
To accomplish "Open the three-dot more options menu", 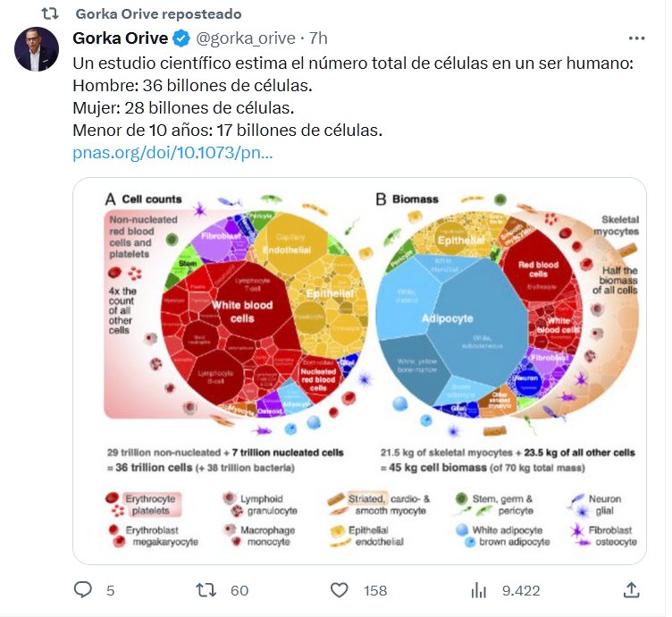I will tap(636, 38).
